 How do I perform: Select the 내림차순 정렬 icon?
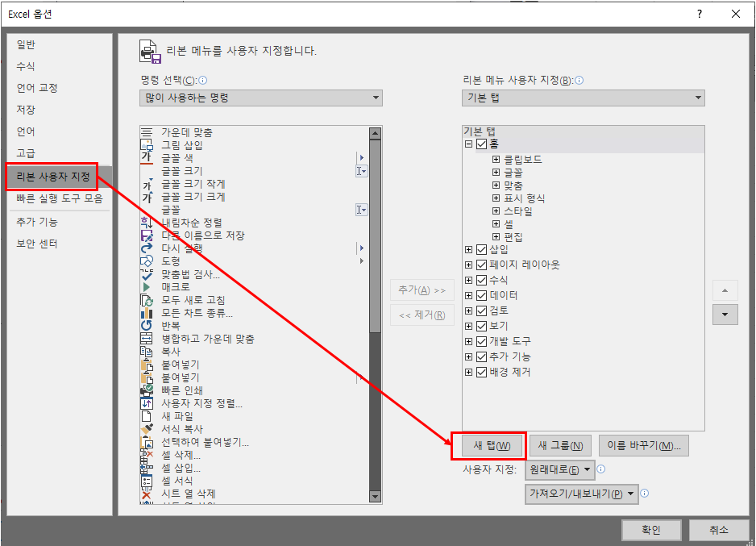tap(147, 223)
